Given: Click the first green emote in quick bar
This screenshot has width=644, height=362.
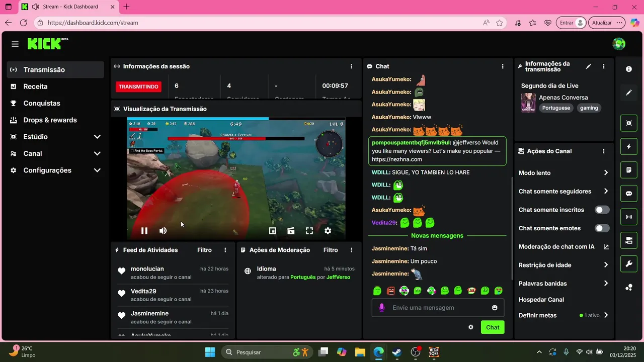Looking at the screenshot, I should [377, 291].
